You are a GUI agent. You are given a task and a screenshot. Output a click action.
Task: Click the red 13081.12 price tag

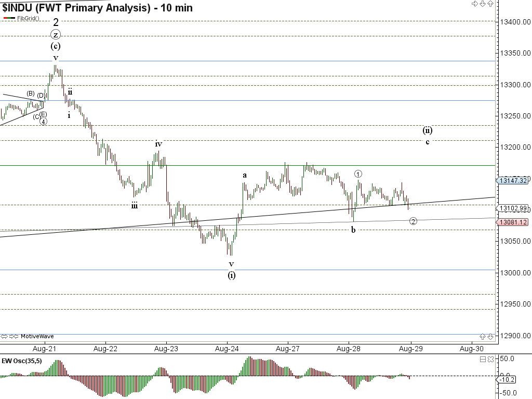(x=513, y=222)
